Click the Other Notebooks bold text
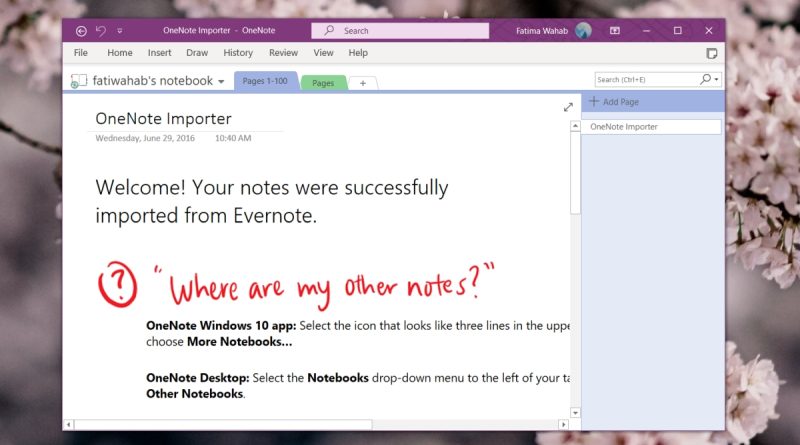Screen dimensions: 800x445 tap(194, 394)
